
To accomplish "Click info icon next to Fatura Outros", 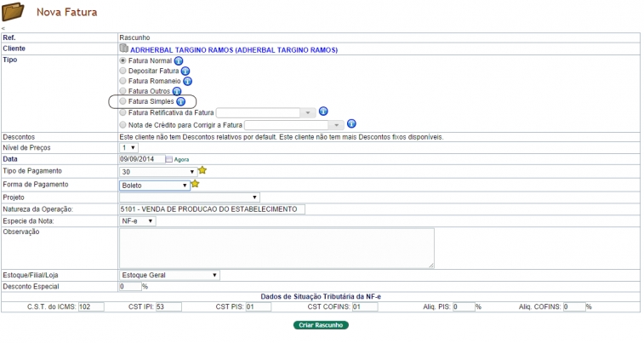I will pyautogui.click(x=177, y=91).
